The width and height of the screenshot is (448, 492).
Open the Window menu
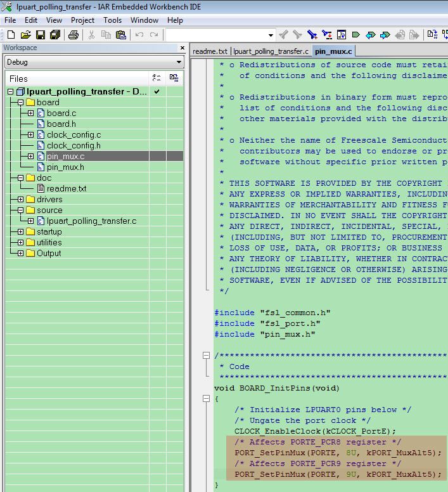[x=144, y=20]
